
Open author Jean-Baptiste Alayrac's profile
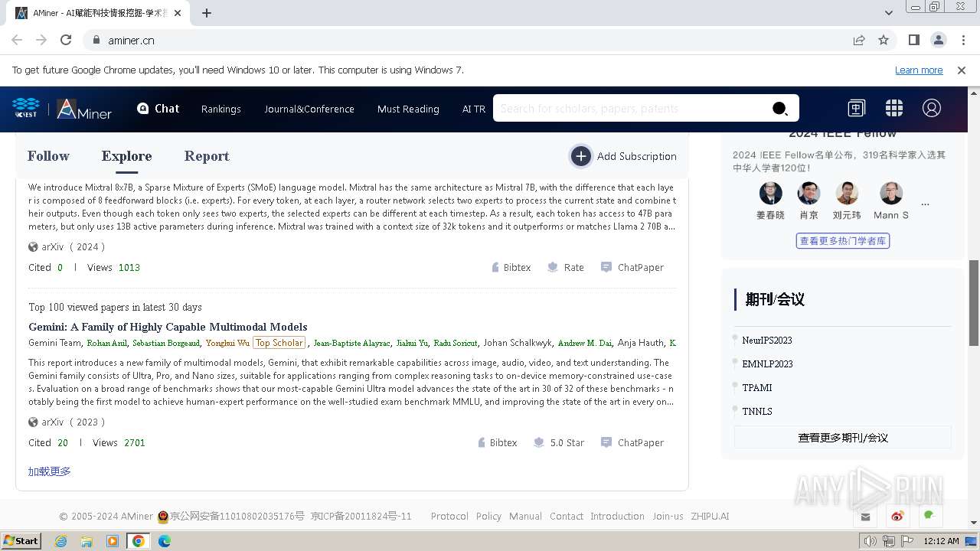351,343
